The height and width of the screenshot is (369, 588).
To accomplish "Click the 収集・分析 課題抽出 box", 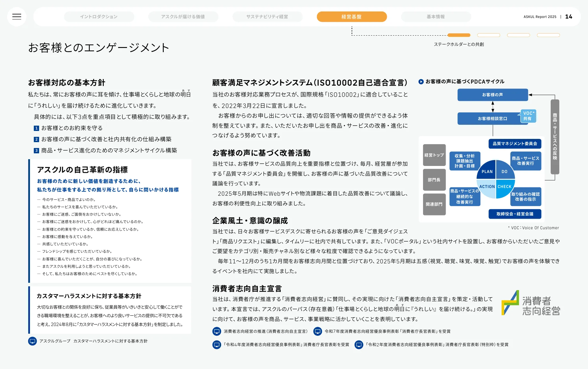I will 465,161.
